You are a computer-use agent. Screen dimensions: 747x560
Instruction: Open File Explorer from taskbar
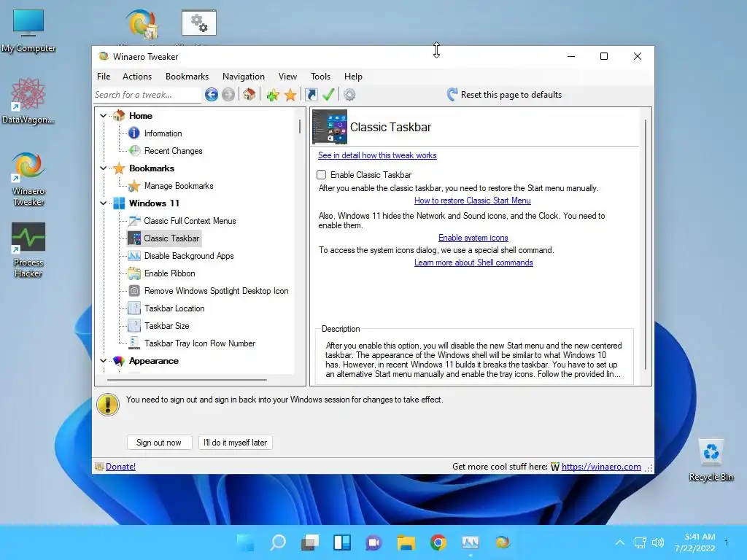click(406, 542)
